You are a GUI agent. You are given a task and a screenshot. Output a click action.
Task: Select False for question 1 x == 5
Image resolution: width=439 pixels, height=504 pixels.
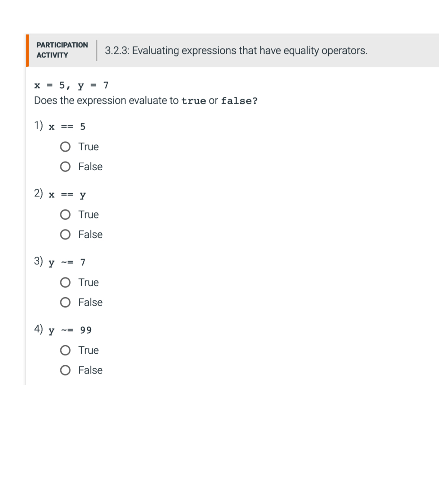65,167
